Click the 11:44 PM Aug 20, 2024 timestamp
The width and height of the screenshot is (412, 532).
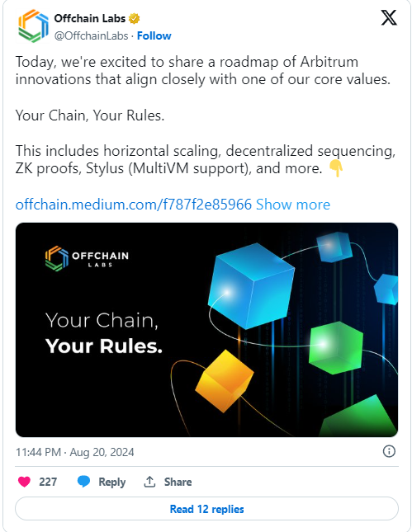(75, 452)
